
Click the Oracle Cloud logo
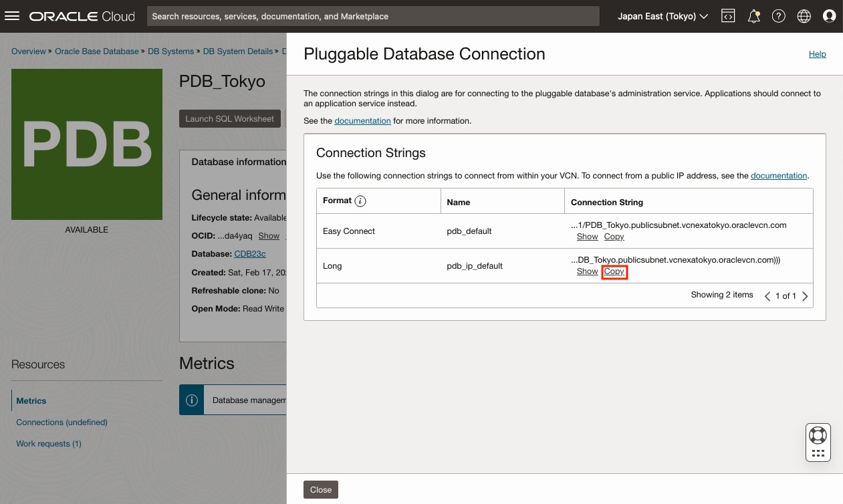[x=82, y=16]
